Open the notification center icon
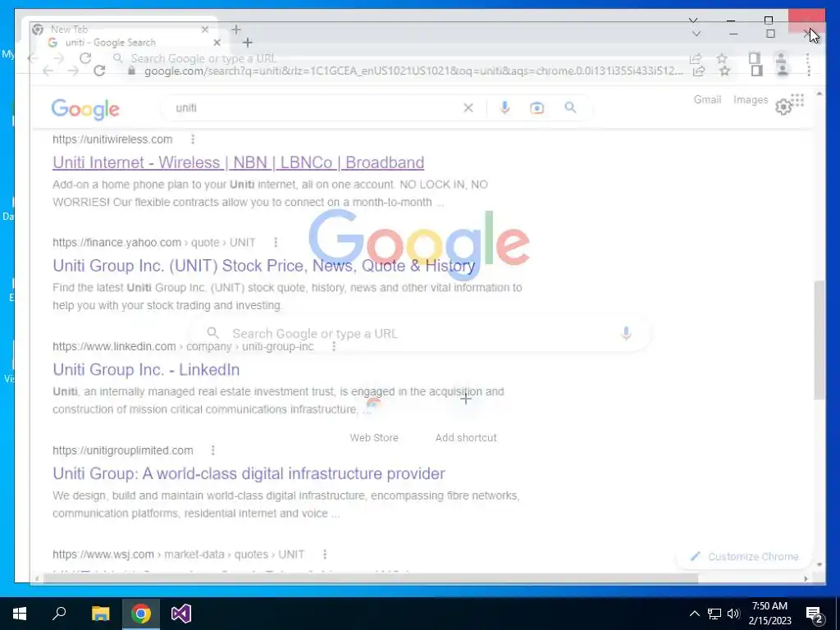Image resolution: width=840 pixels, height=630 pixels. click(x=815, y=614)
